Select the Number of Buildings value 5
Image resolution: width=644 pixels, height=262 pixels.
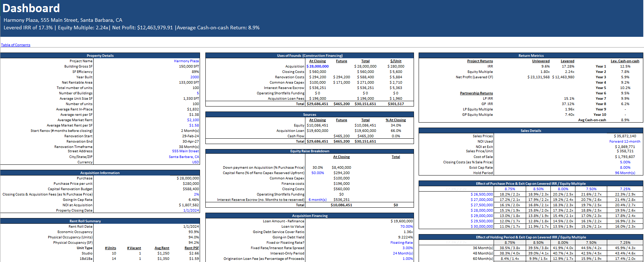[x=198, y=93]
